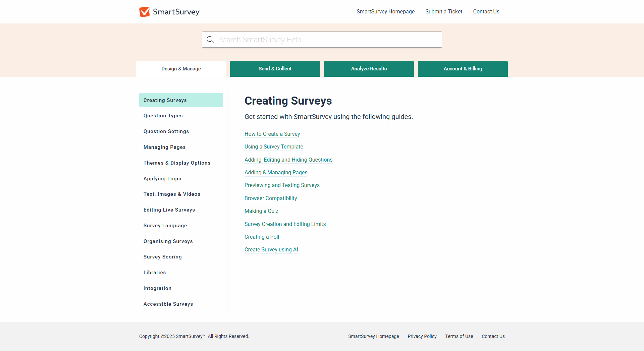This screenshot has height=351, width=644.
Task: View the Privacy Policy footer link
Action: tap(422, 336)
